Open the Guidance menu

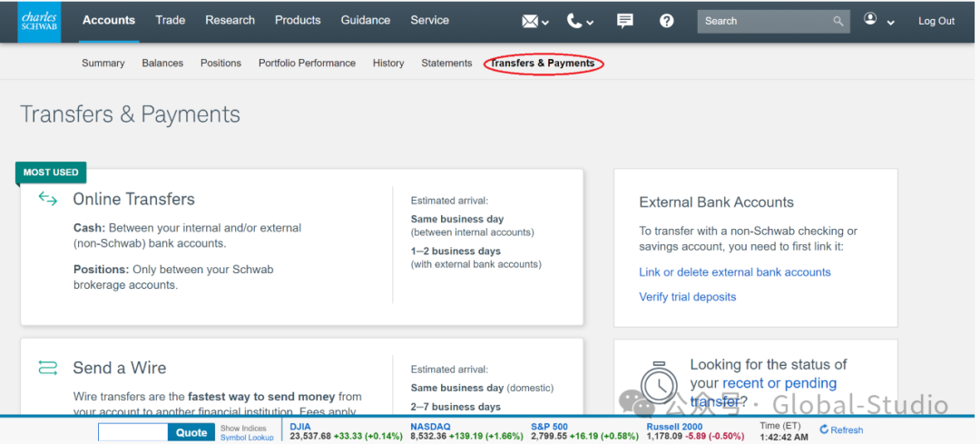(x=366, y=20)
